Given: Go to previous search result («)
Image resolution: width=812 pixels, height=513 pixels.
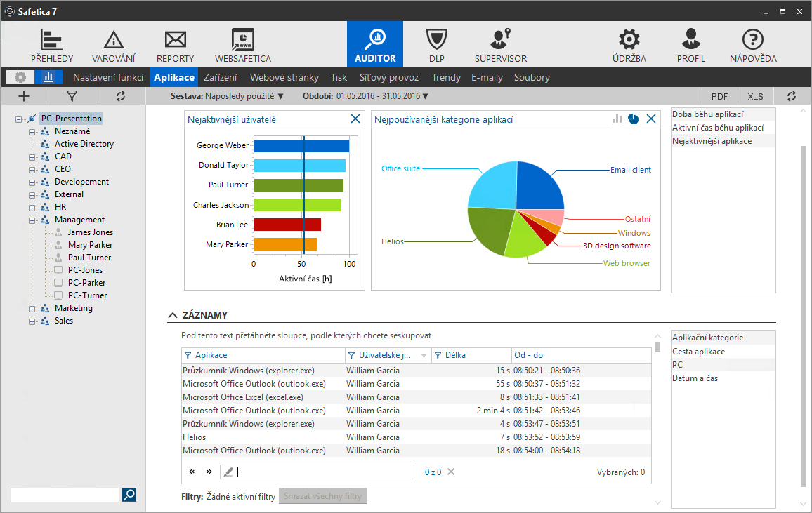Looking at the screenshot, I should click(x=192, y=472).
